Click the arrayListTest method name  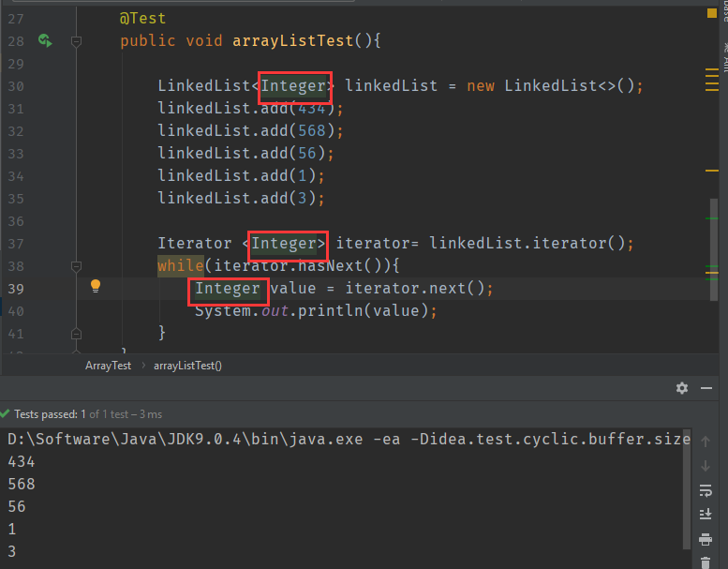tap(293, 41)
